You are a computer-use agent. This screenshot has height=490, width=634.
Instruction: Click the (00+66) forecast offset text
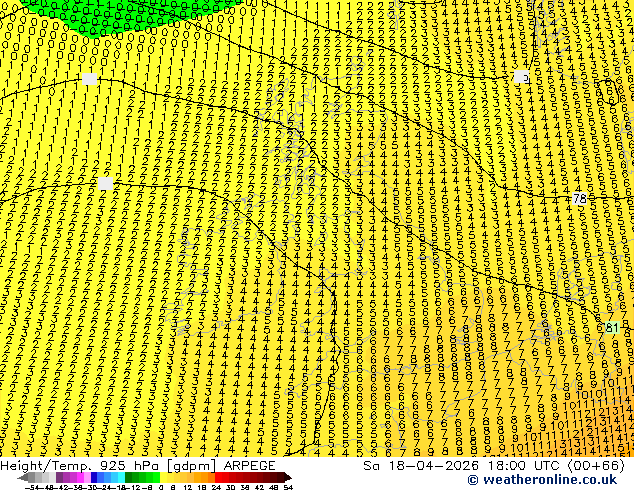pyautogui.click(x=596, y=466)
